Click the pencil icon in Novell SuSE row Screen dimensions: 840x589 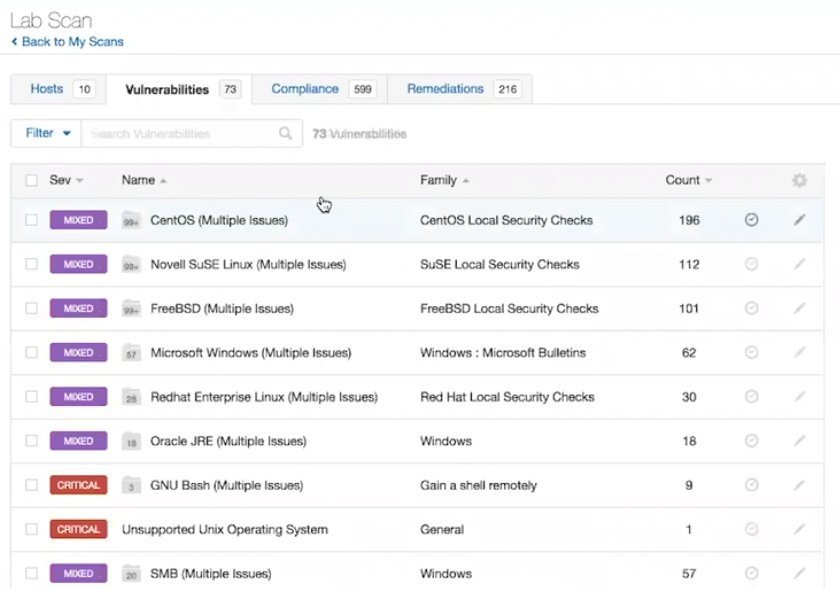pyautogui.click(x=799, y=264)
